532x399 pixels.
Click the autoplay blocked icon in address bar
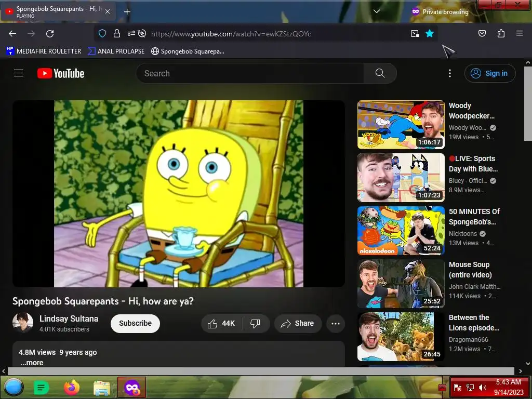pos(142,33)
